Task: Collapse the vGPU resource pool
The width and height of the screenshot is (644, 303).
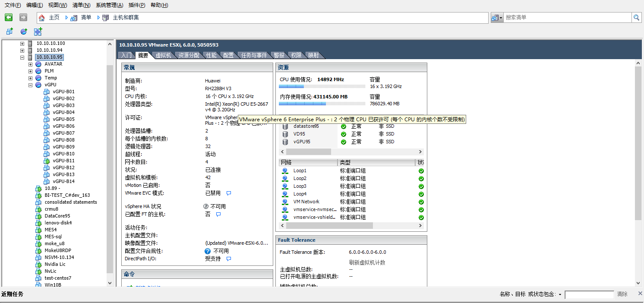Action: point(31,85)
